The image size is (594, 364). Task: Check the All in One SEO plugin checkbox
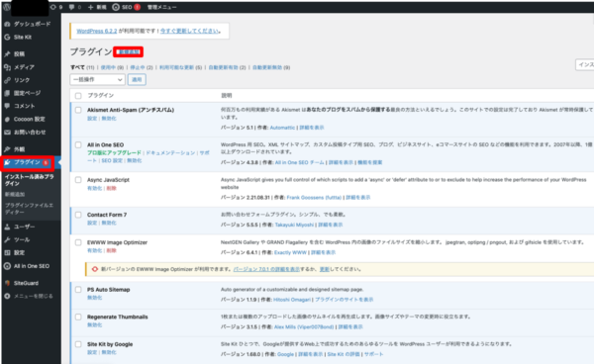(78, 145)
